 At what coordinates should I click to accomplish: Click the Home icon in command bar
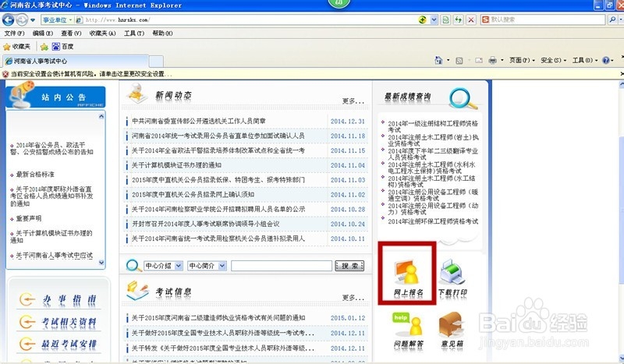[438, 60]
